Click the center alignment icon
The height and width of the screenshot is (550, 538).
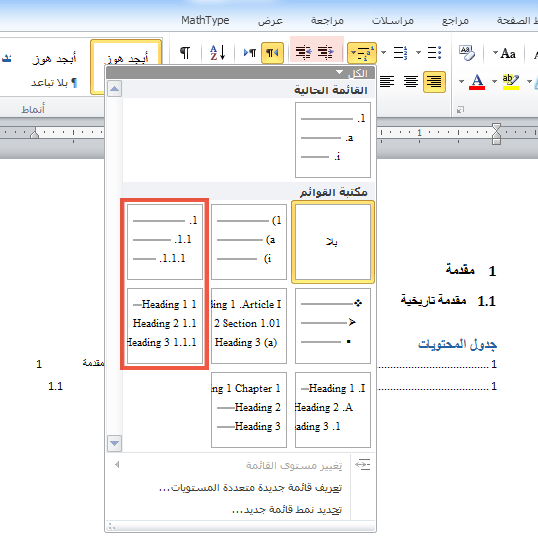(411, 82)
